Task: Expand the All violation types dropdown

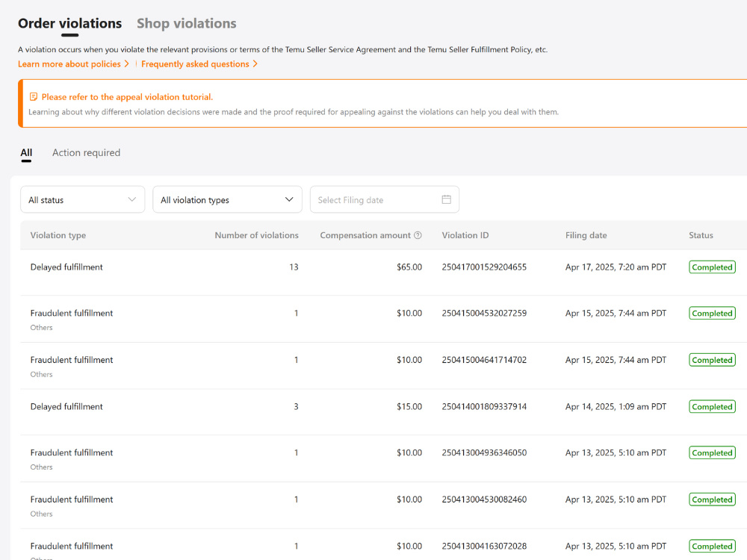Action: coord(227,199)
